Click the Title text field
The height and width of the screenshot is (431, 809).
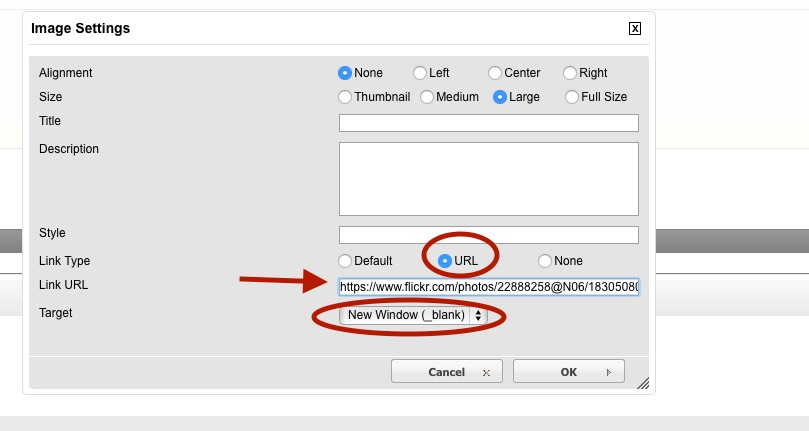point(488,123)
